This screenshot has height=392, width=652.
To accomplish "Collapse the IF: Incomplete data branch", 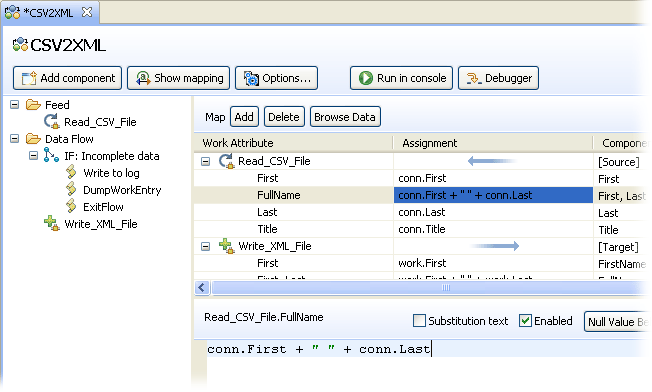I will [x=33, y=156].
